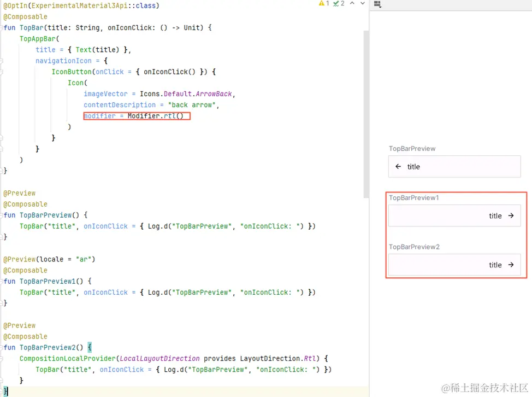This screenshot has width=532, height=397.
Task: Collapse the fun TopBarPreview2() fold marker
Action: (x=2, y=347)
